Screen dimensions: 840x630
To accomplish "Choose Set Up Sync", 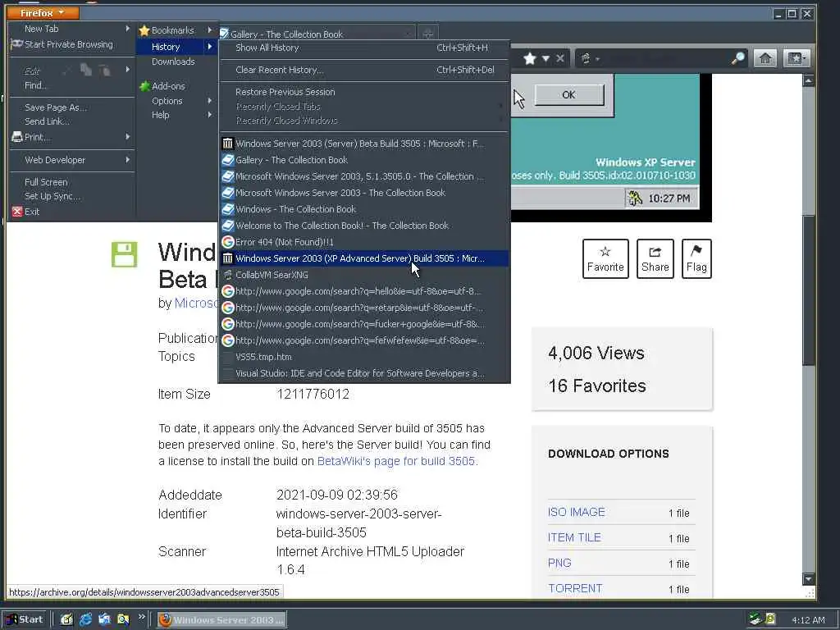I will [x=71, y=196].
